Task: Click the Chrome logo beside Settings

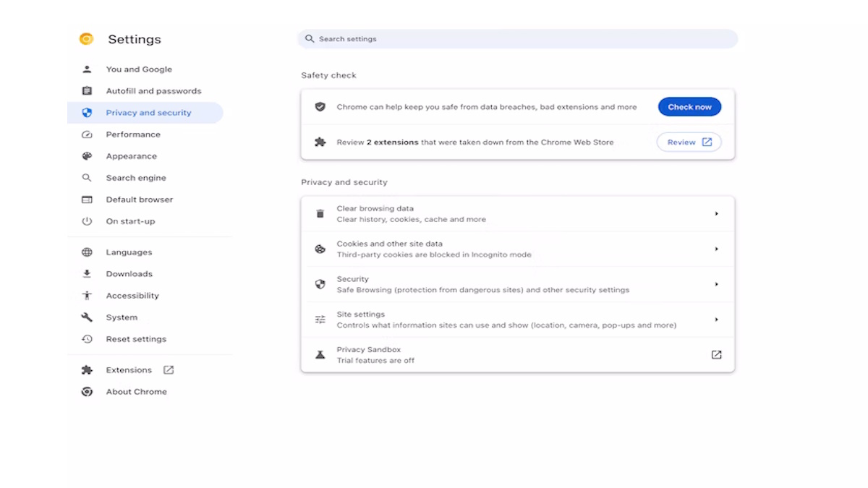Action: pyautogui.click(x=86, y=39)
